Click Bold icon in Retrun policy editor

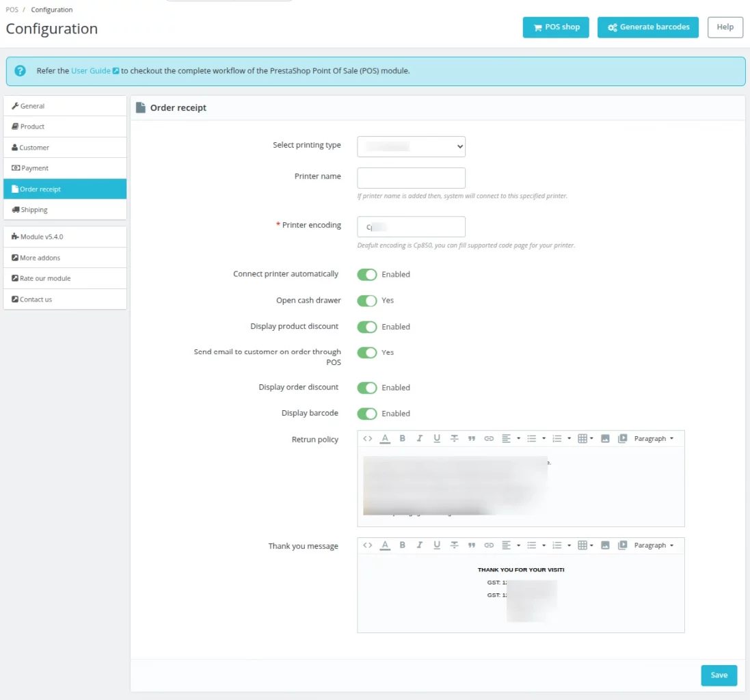402,438
